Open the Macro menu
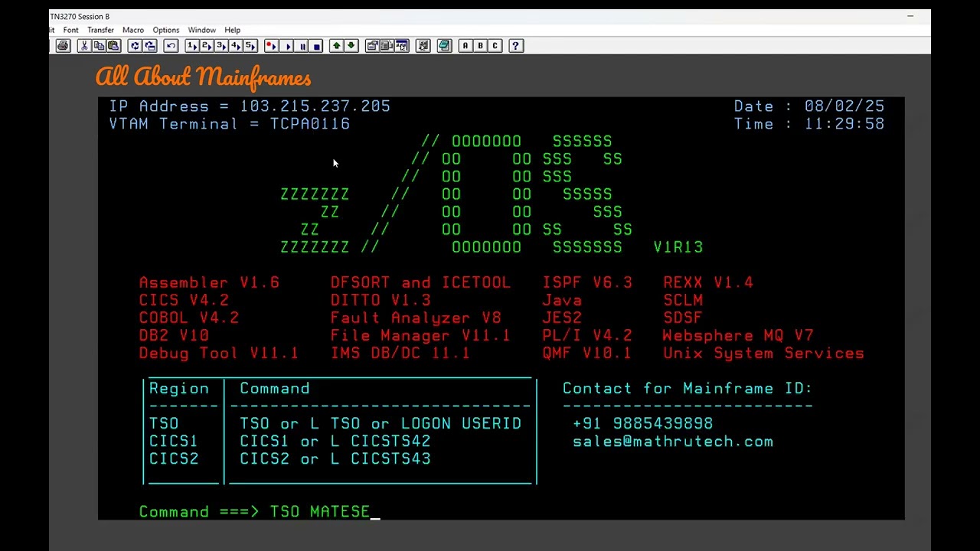 tap(133, 30)
